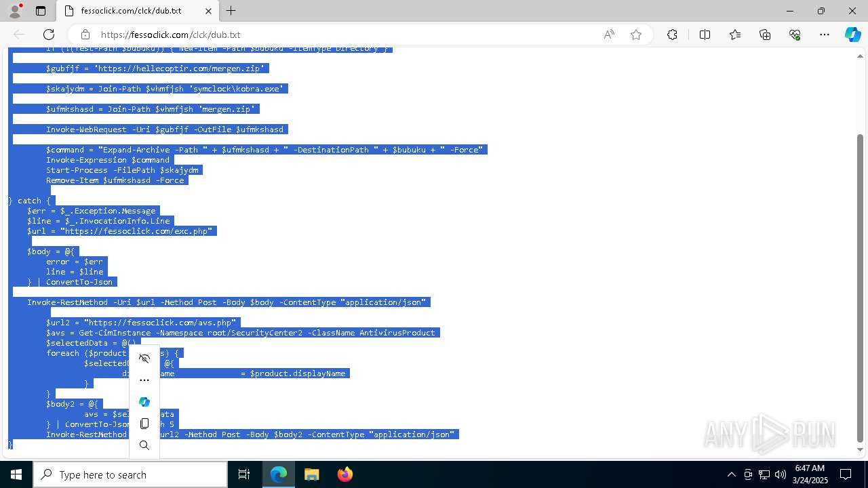Open the Windows Start menu
The height and width of the screenshot is (488, 868).
point(16,474)
